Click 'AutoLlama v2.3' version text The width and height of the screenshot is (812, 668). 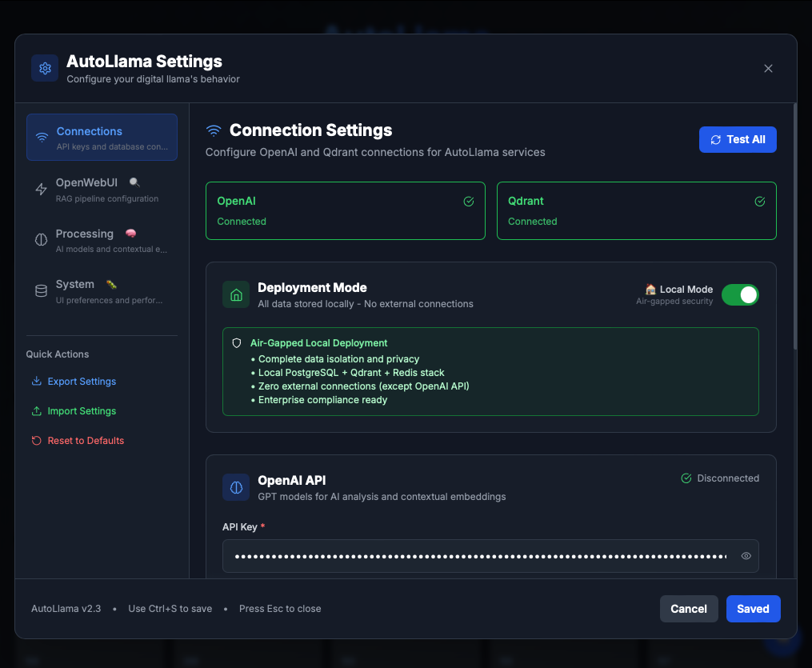click(66, 609)
